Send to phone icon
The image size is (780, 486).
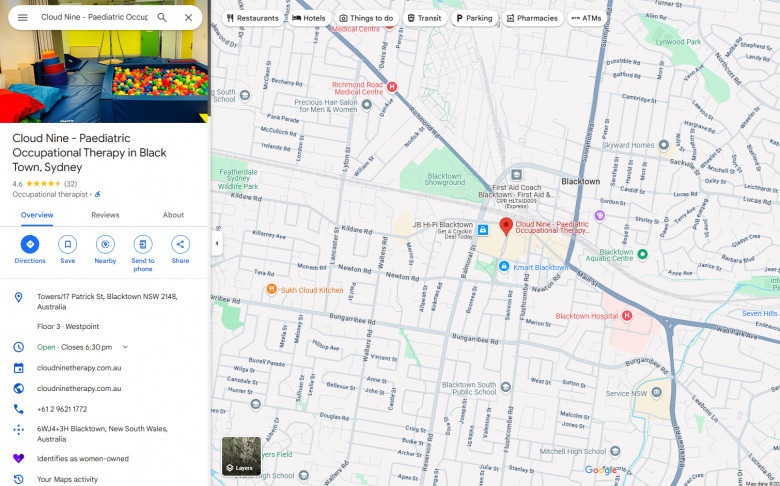[x=143, y=244]
